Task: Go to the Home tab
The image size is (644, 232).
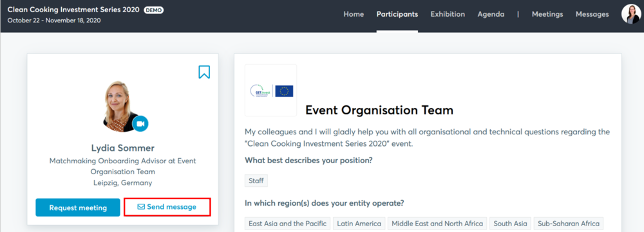Action: coord(354,14)
